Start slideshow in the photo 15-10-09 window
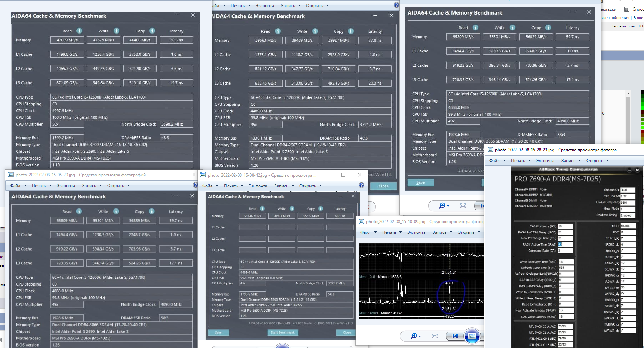Viewport: 644px width, 348px height. click(x=472, y=336)
